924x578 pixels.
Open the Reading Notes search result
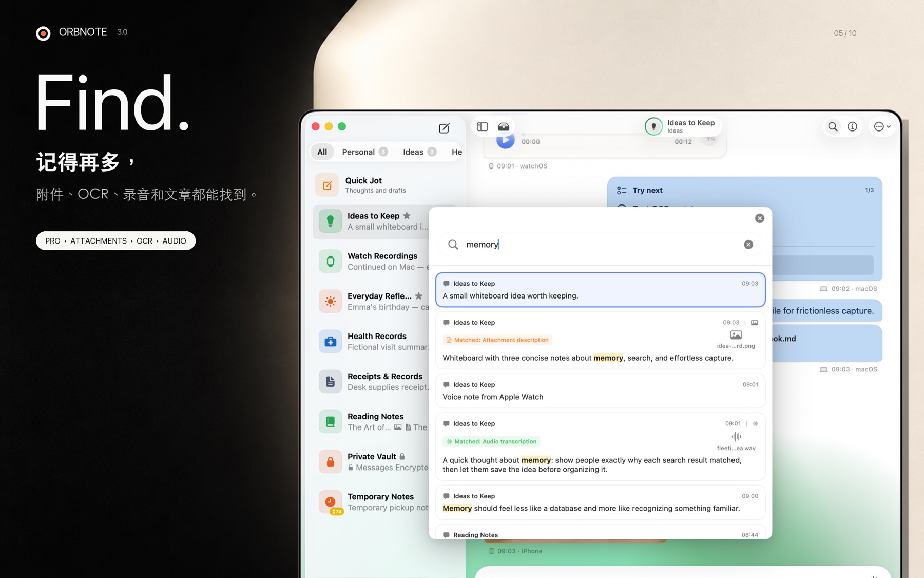point(600,532)
